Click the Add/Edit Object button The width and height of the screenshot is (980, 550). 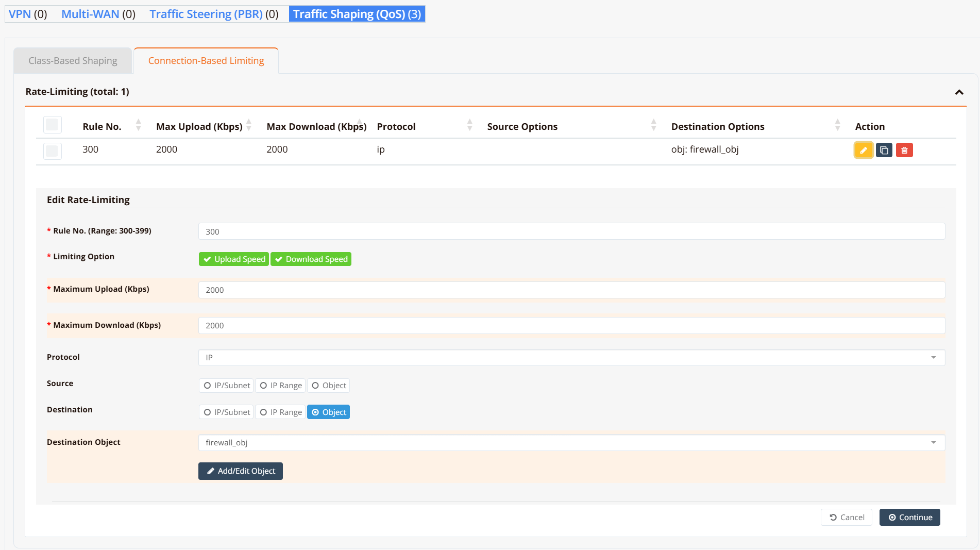[241, 471]
